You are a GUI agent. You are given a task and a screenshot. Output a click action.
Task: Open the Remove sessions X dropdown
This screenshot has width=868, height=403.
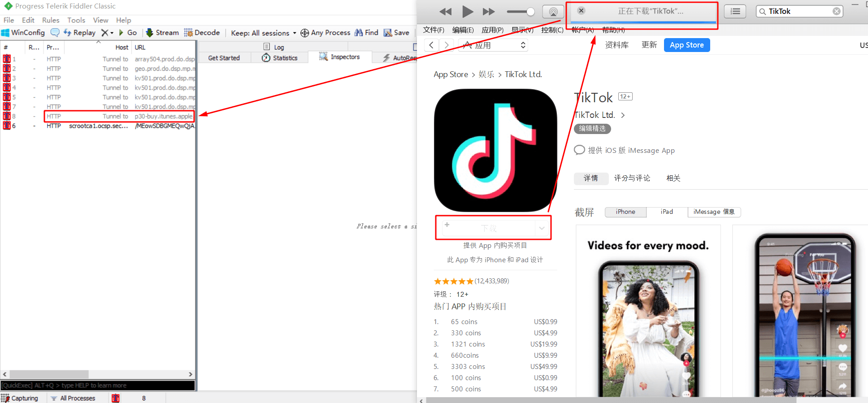pyautogui.click(x=107, y=33)
